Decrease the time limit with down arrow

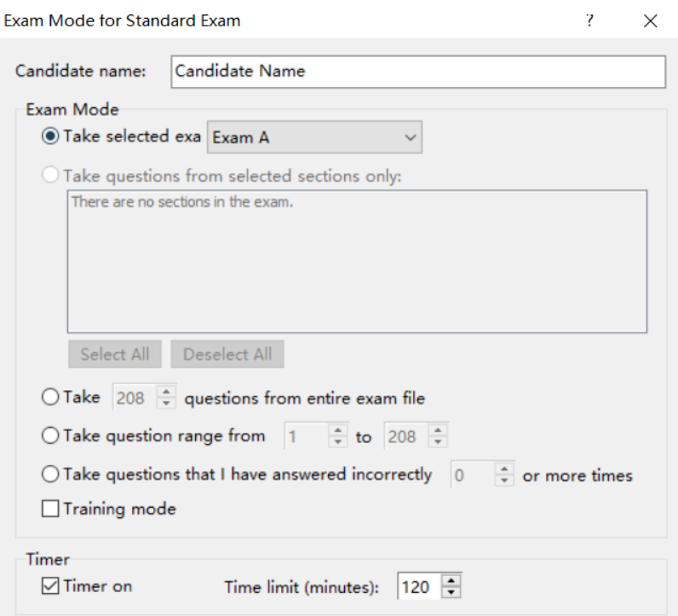pyautogui.click(x=452, y=591)
